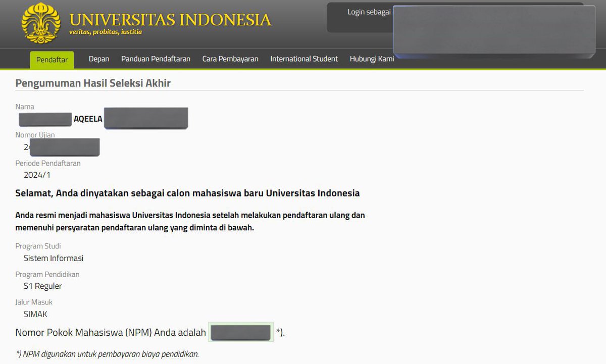The image size is (606, 364).
Task: Open Panduan Pendaftaran menu
Action: pyautogui.click(x=156, y=59)
